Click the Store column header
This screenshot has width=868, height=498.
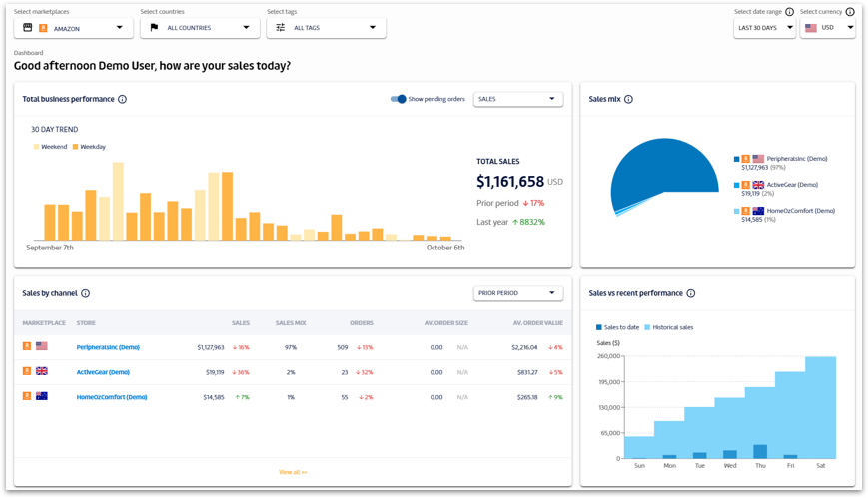pyautogui.click(x=86, y=323)
